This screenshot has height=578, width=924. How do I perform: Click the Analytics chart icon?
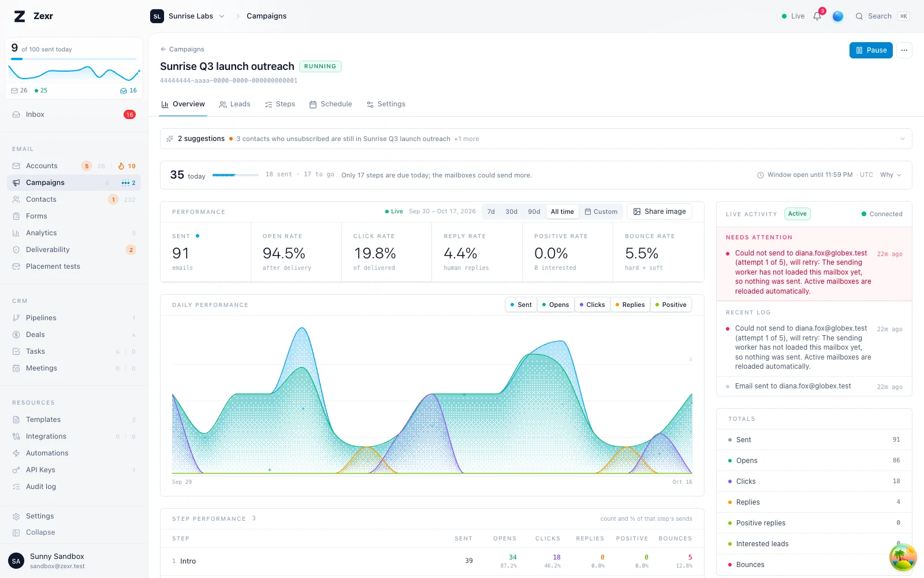(x=16, y=233)
